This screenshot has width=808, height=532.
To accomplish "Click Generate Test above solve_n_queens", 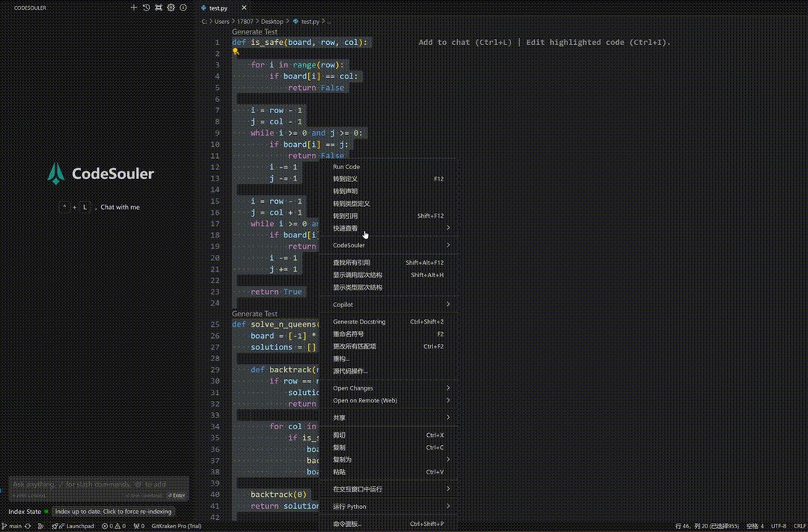I will click(x=255, y=314).
